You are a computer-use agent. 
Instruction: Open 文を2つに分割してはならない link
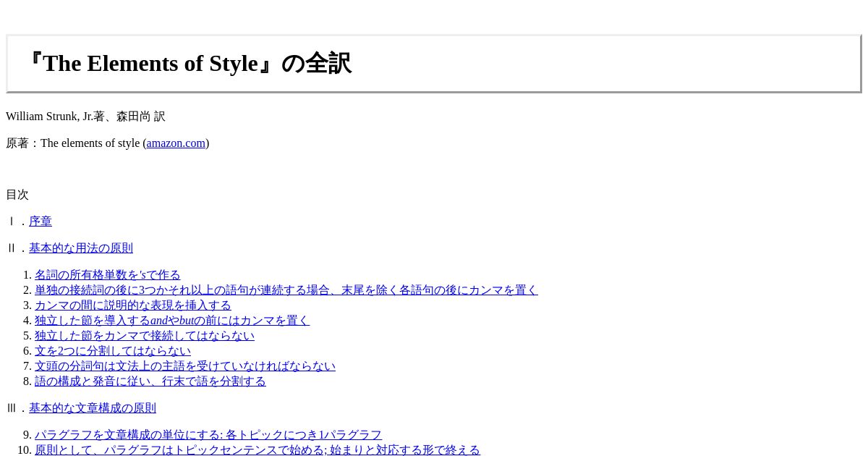(x=113, y=351)
